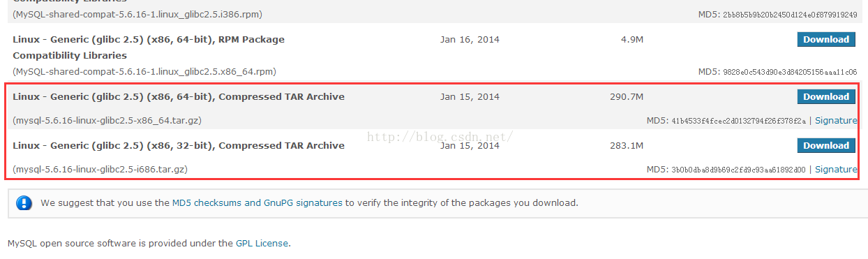Image resolution: width=868 pixels, height=259 pixels.
Task: Open the GPL License link
Action: point(262,244)
